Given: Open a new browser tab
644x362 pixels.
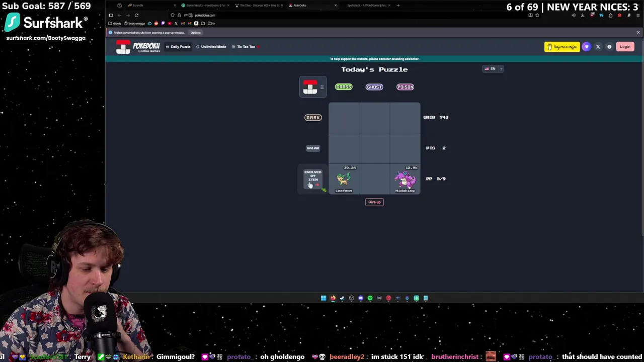Looking at the screenshot, I should pyautogui.click(x=398, y=6).
